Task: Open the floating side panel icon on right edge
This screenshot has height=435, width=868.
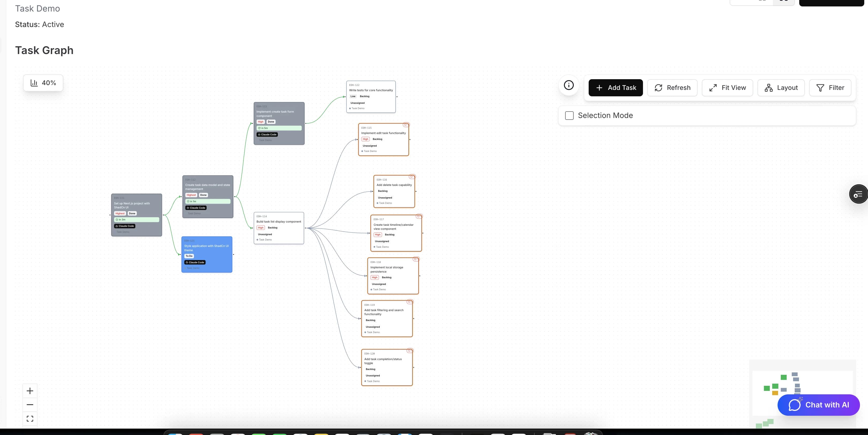Action: click(859, 194)
